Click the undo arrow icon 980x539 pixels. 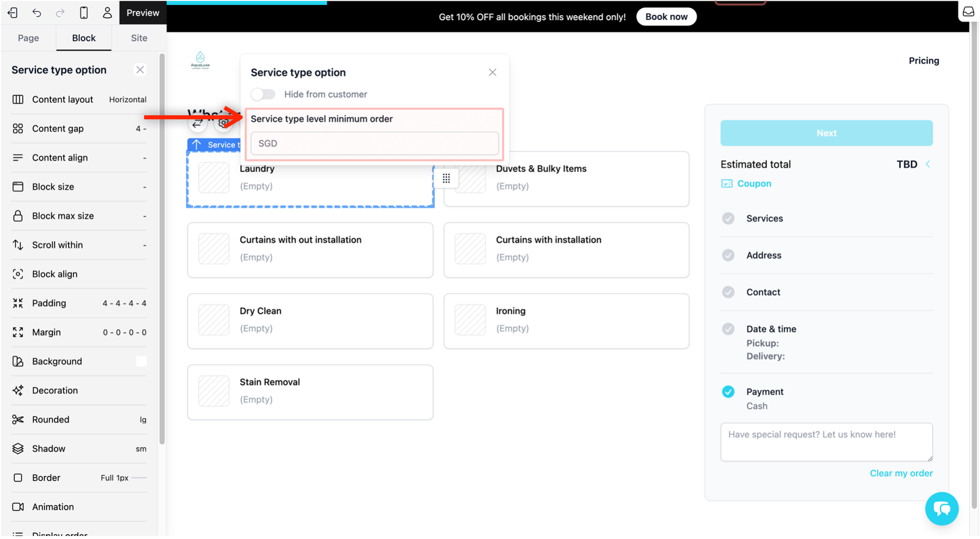pyautogui.click(x=37, y=12)
